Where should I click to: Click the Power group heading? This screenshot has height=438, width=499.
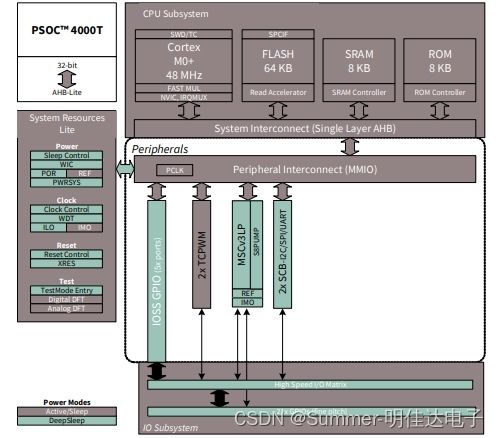point(67,146)
